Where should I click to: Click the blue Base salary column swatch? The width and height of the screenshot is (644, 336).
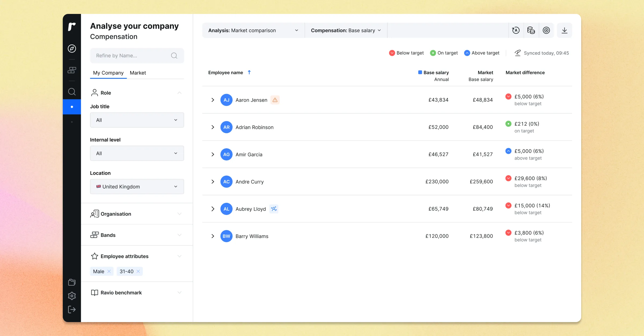point(420,72)
